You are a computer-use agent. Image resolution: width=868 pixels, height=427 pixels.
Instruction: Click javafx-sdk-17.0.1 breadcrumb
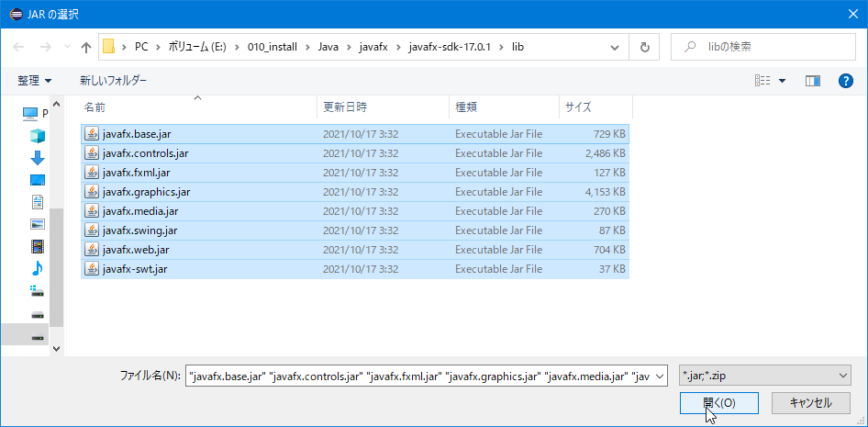pos(449,48)
